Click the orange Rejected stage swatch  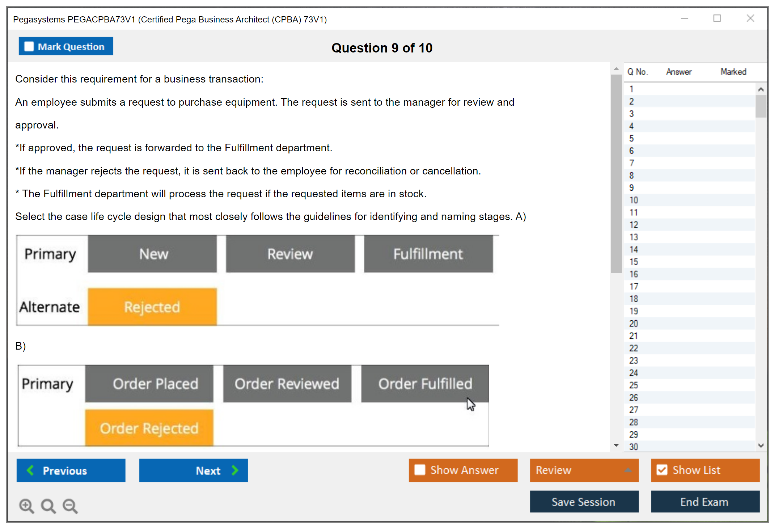click(x=152, y=307)
